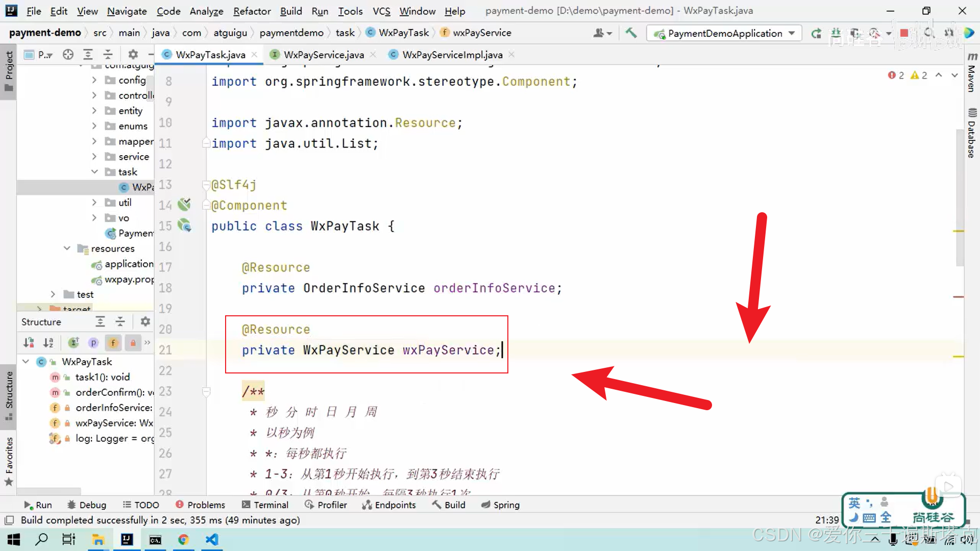Viewport: 980px width, 551px height.
Task: Collapse the WxPayTask node in Structure
Action: pyautogui.click(x=26, y=362)
